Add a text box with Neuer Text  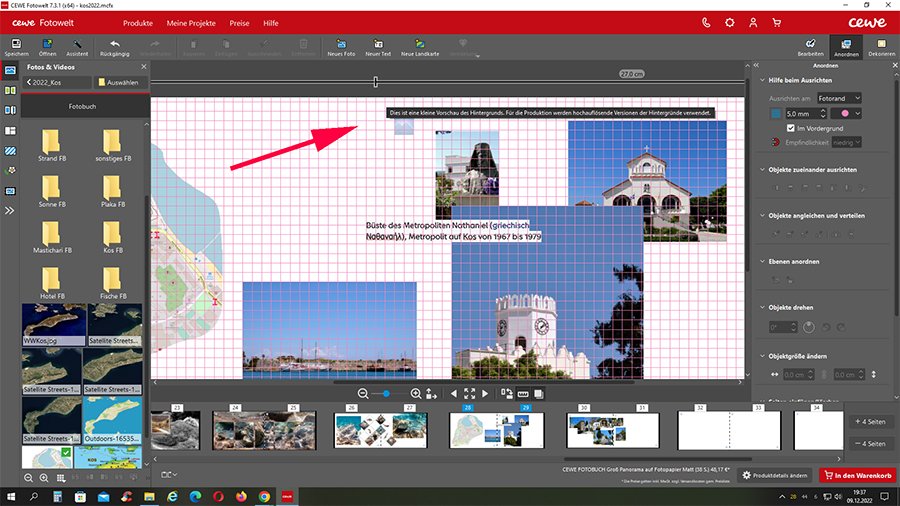(379, 45)
